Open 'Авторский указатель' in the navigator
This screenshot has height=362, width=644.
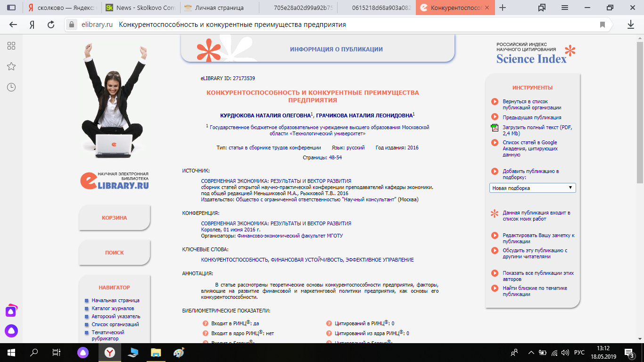[116, 316]
